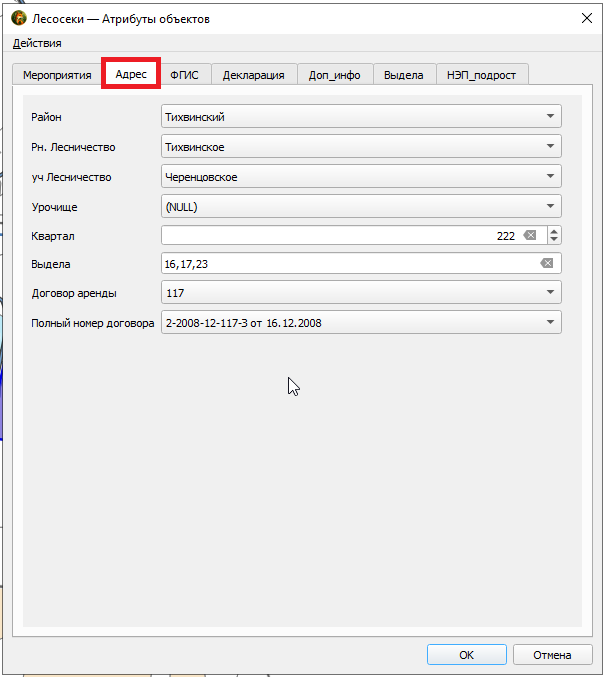
Task: Click the Отмена button
Action: [552, 655]
